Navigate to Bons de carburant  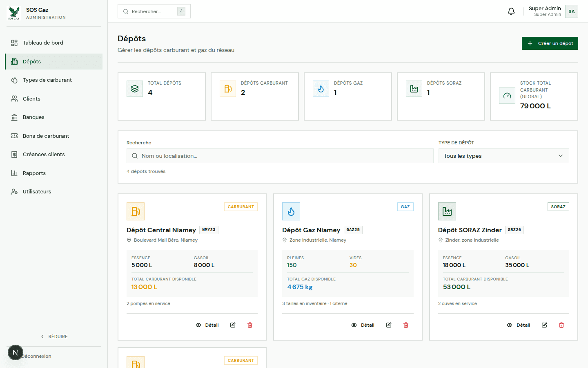point(53,136)
